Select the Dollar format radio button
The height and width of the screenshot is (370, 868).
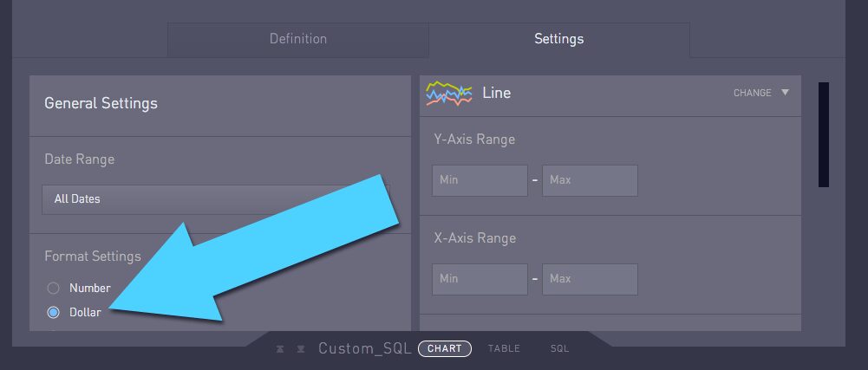[53, 313]
